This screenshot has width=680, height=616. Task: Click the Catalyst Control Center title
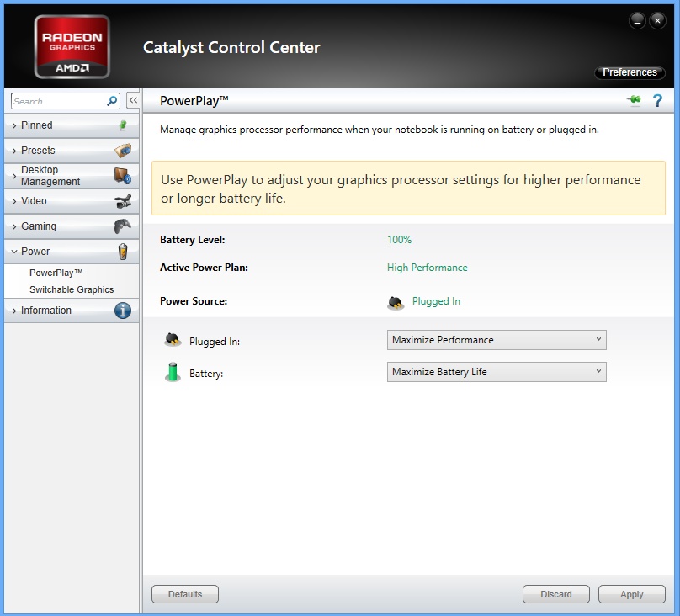click(231, 47)
